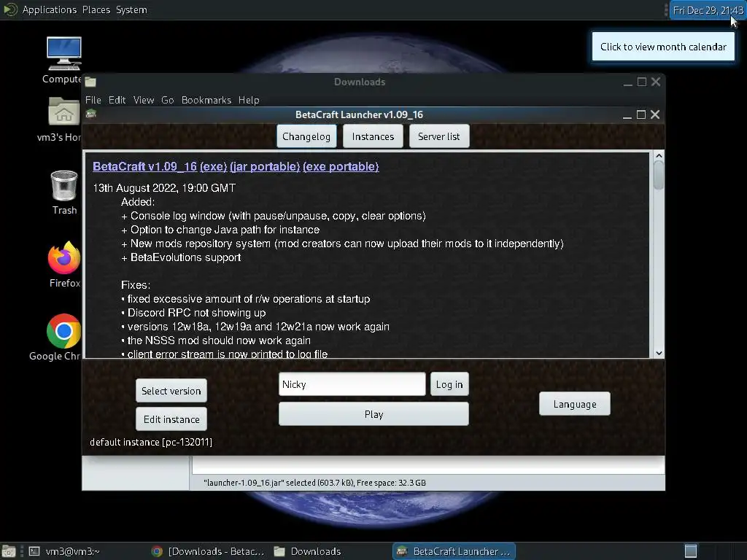The image size is (747, 560).
Task: Open the Applications menu
Action: coord(49,9)
